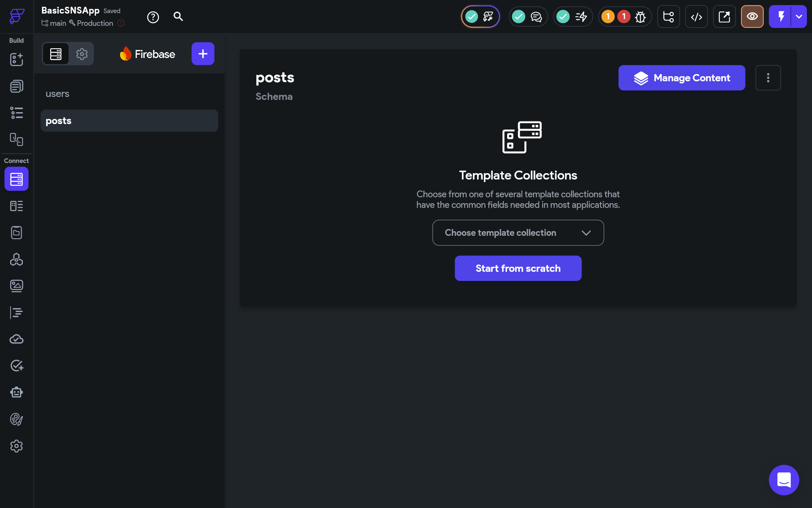
Task: Open Media Assets in the sidebar
Action: click(x=16, y=286)
